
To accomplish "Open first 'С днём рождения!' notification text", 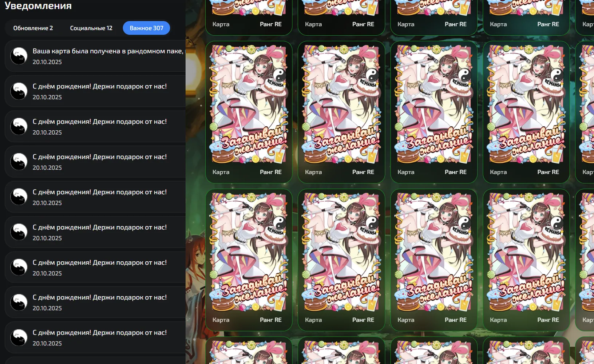I will (x=100, y=87).
